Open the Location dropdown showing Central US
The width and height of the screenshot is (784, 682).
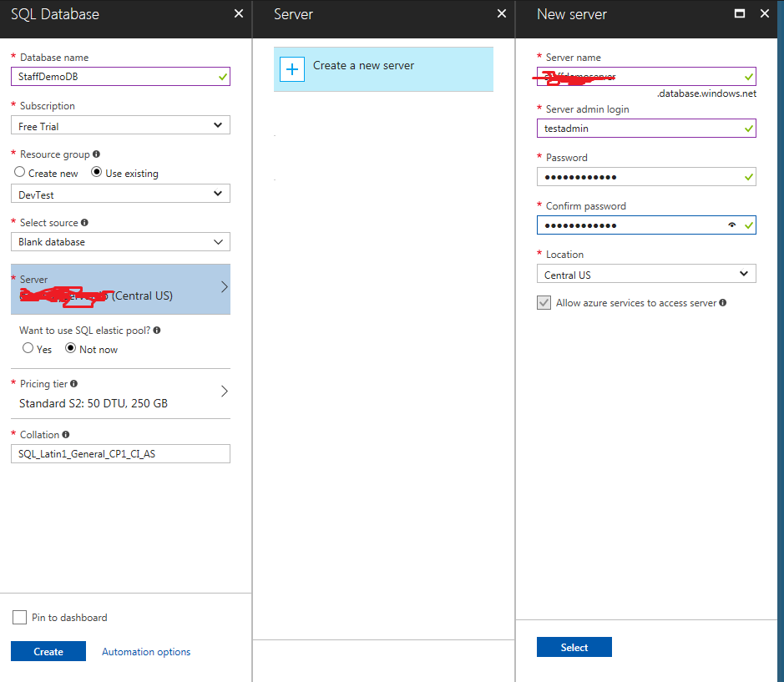[646, 274]
